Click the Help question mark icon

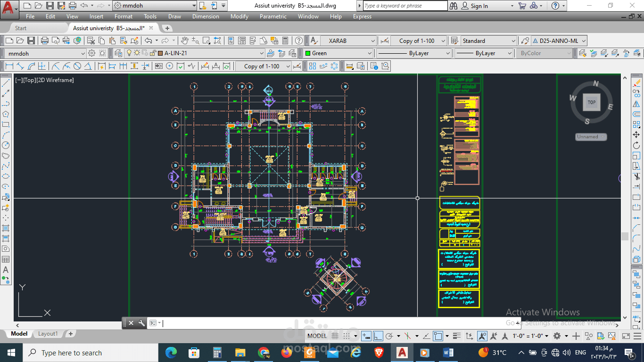point(555,6)
